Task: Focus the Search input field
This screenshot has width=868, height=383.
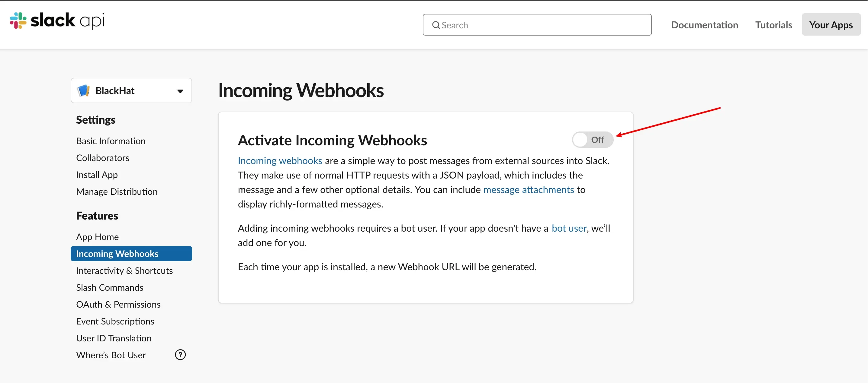Action: (x=537, y=24)
